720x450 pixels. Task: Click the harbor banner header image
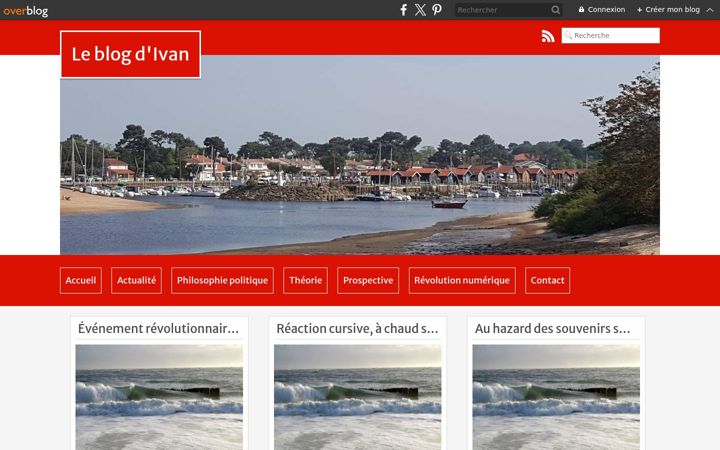coord(360,155)
